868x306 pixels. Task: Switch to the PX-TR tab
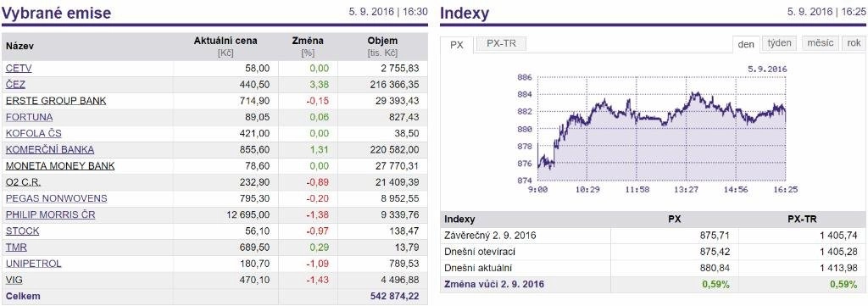(501, 44)
